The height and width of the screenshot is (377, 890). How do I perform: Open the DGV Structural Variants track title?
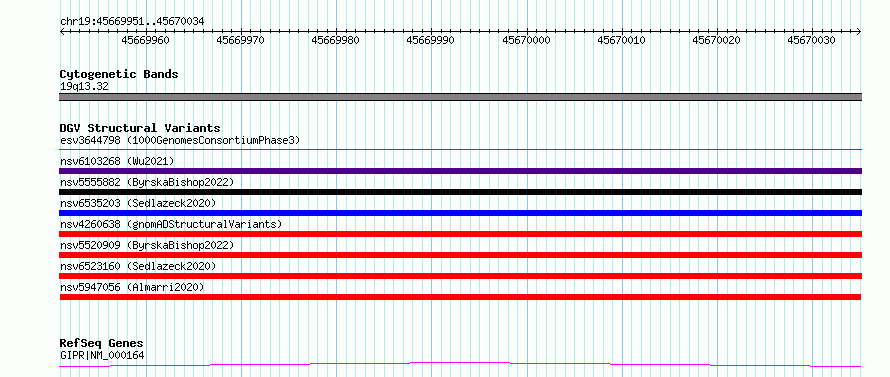[x=140, y=128]
